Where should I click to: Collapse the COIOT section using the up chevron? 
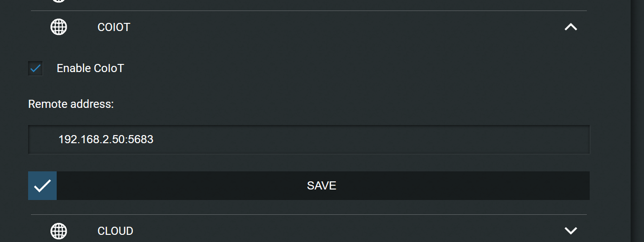click(x=571, y=27)
